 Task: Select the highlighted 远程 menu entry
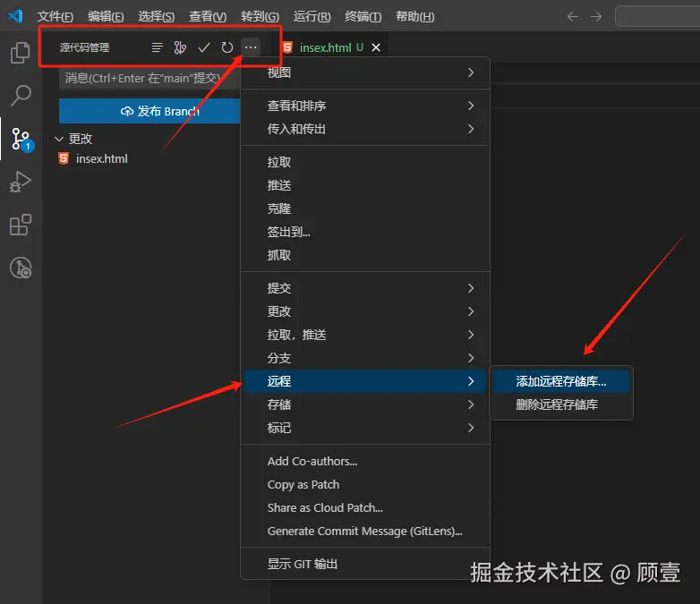pos(365,381)
